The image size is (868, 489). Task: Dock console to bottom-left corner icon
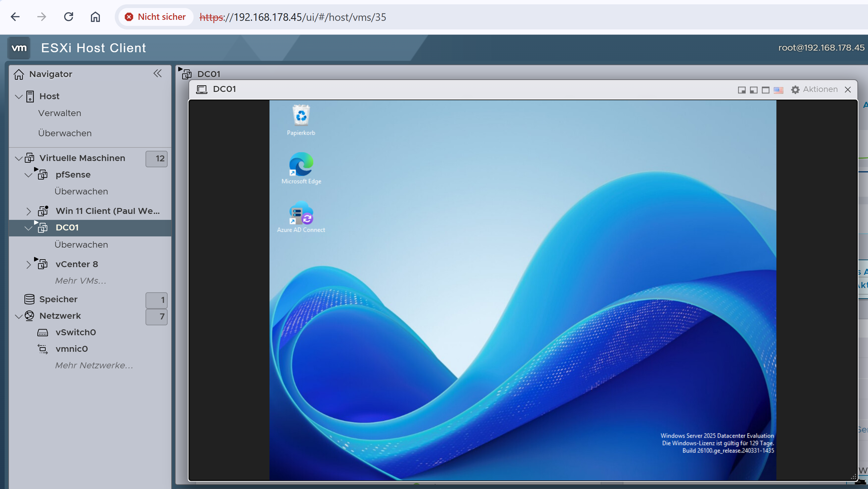pyautogui.click(x=754, y=90)
